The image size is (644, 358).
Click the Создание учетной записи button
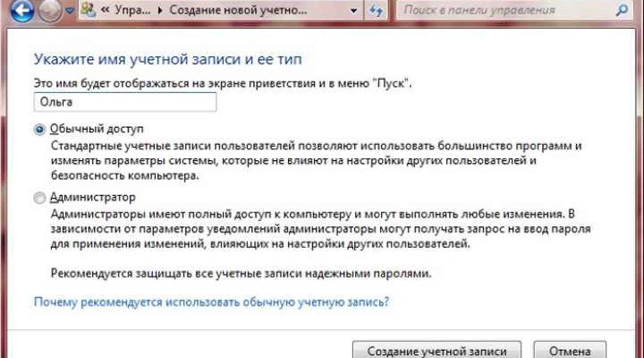437,350
